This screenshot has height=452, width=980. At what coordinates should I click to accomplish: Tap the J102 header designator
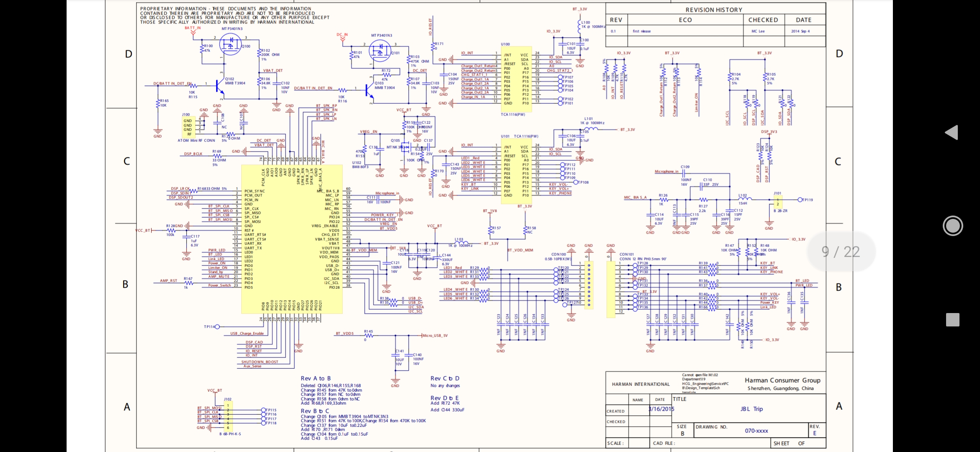coord(227,399)
